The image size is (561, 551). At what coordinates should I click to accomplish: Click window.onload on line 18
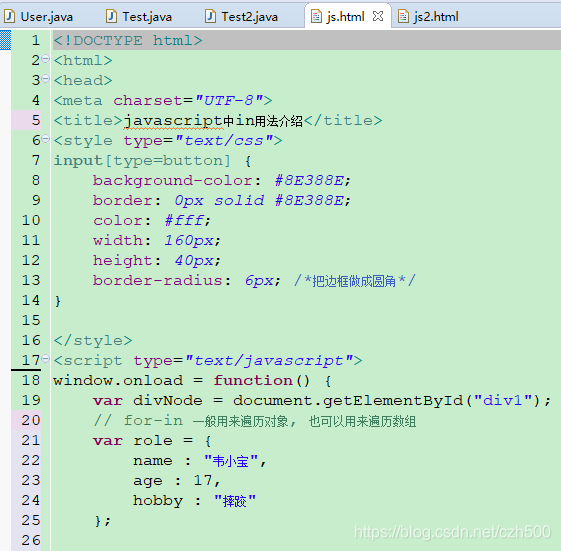[118, 381]
